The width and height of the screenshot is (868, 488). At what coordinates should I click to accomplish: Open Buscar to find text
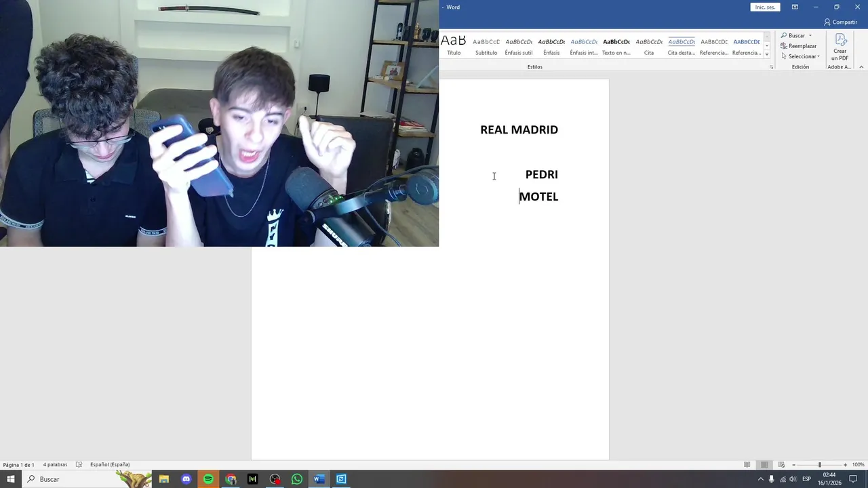[x=793, y=35]
